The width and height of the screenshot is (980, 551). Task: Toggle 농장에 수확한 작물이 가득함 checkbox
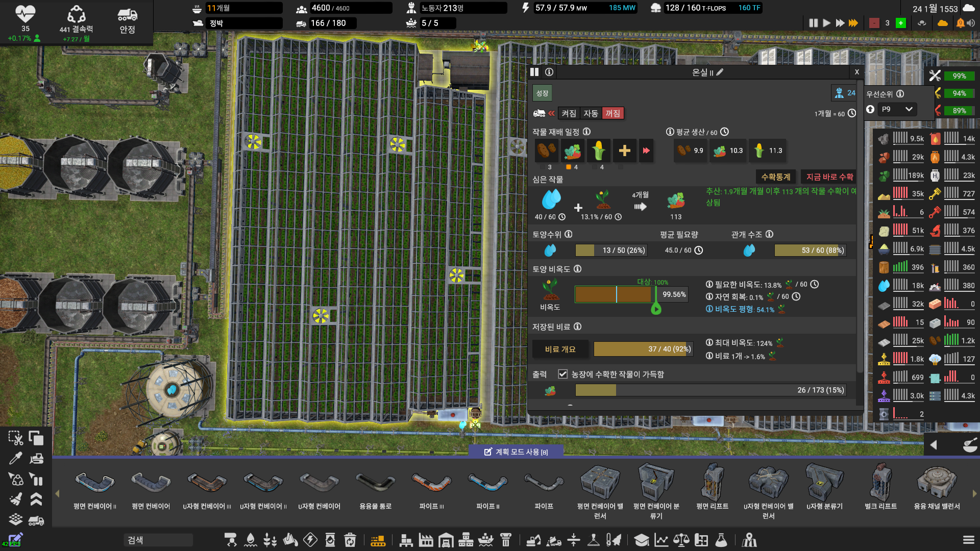click(562, 374)
